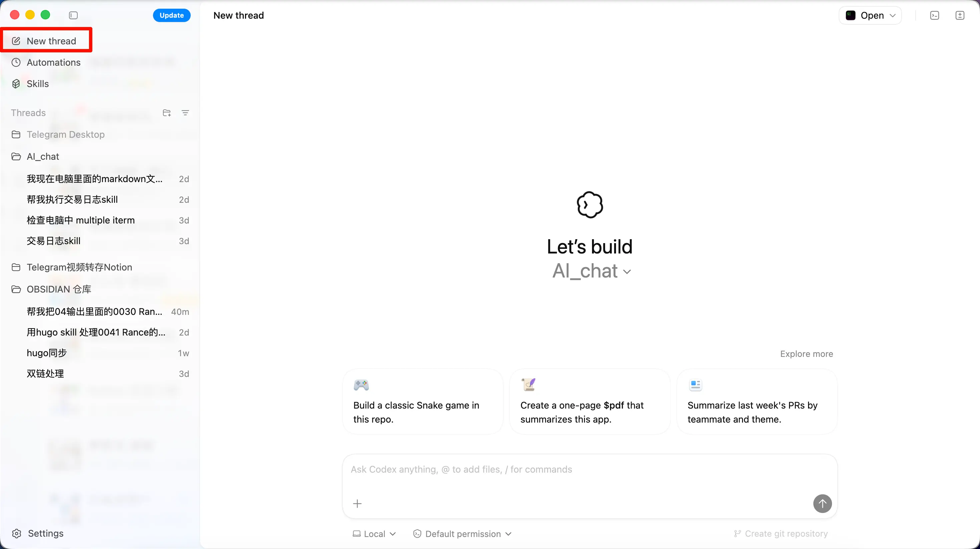Collapse the OBSIDIAN 仓库 folder
Screen dimensions: 980x549
pos(59,290)
